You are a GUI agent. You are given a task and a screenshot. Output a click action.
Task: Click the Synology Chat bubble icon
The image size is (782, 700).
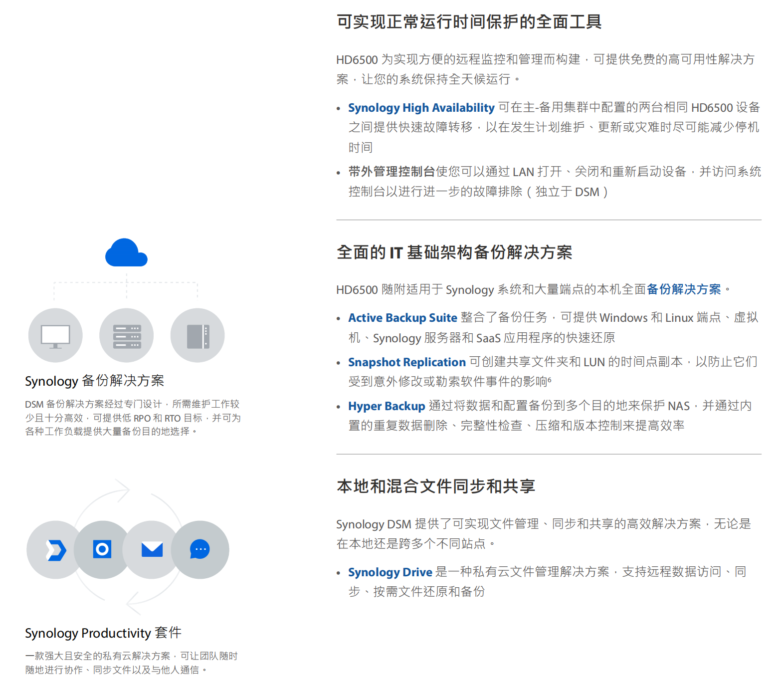(x=200, y=550)
